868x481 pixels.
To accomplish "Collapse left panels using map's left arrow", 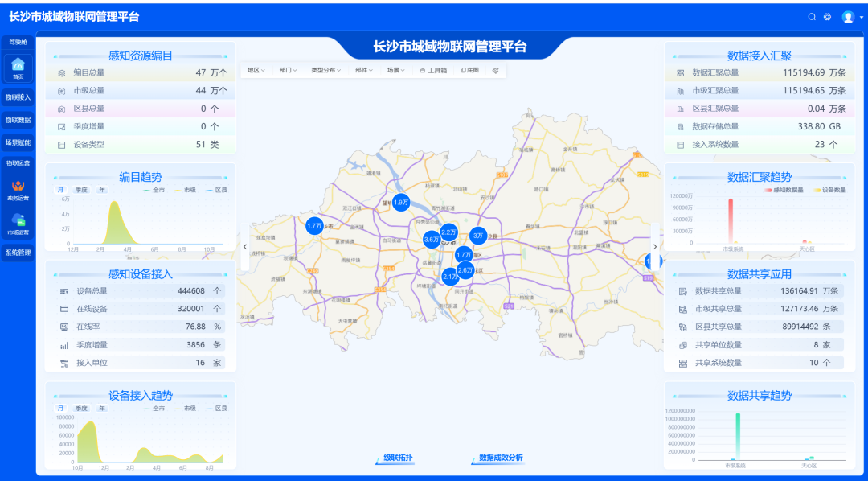I will [x=245, y=247].
